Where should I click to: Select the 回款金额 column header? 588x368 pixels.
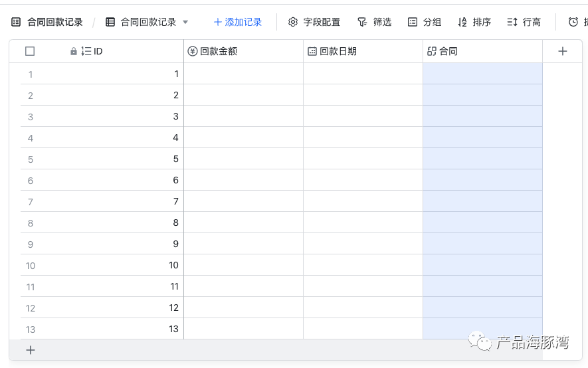point(243,51)
